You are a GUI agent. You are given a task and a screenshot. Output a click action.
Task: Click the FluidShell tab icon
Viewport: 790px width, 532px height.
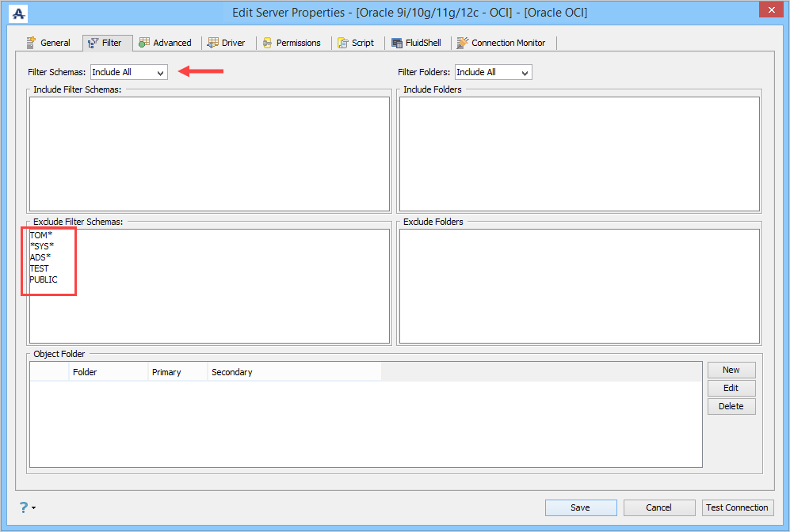coord(397,44)
